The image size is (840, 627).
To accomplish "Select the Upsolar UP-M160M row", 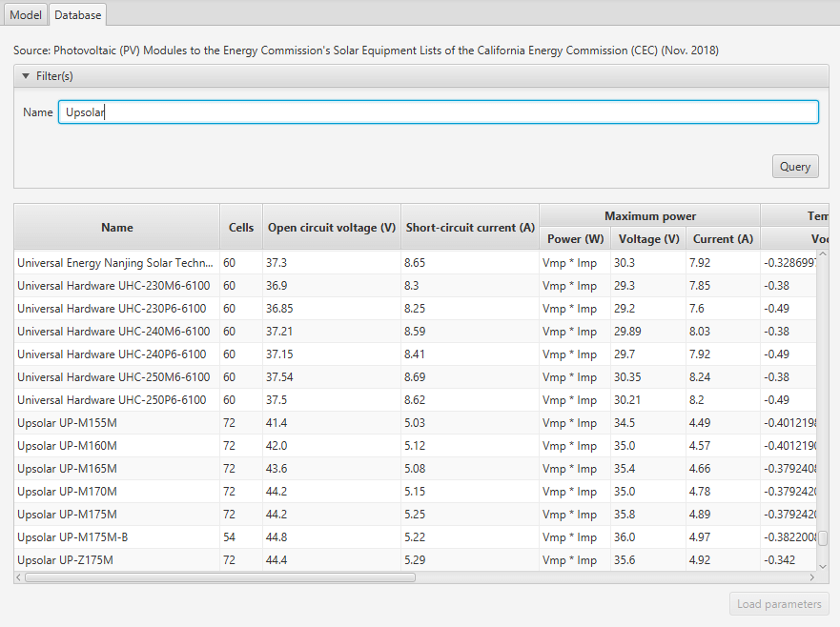I will pyautogui.click(x=415, y=446).
